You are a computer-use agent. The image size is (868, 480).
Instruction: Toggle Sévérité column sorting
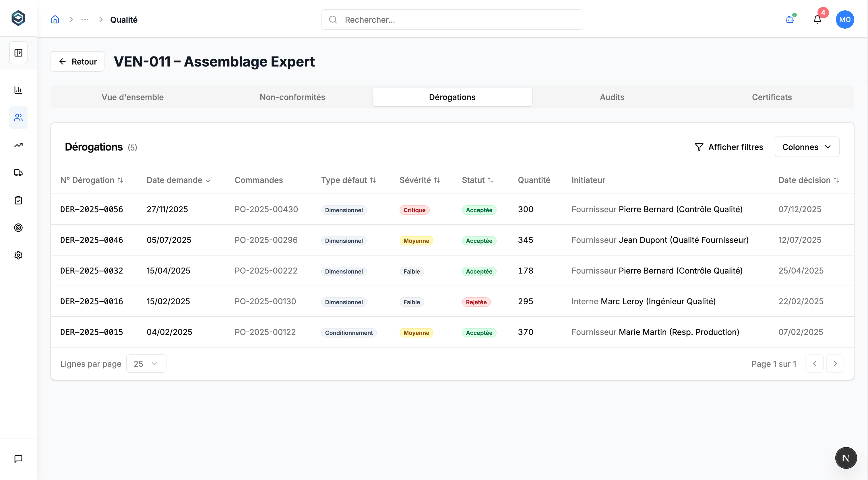coord(420,180)
